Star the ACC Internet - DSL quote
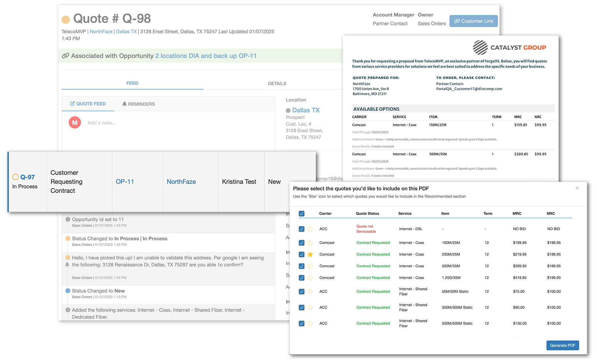Image resolution: width=596 pixels, height=364 pixels. [x=310, y=229]
